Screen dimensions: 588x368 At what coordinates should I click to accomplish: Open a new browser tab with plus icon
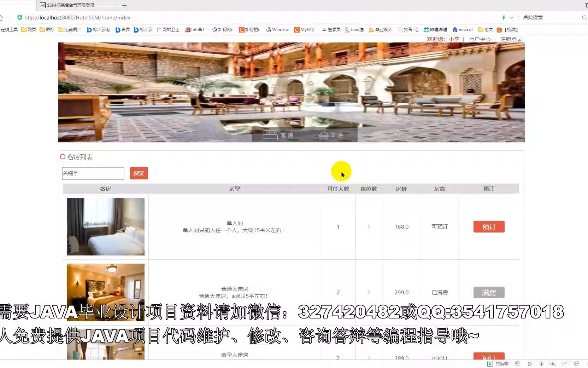(124, 5)
